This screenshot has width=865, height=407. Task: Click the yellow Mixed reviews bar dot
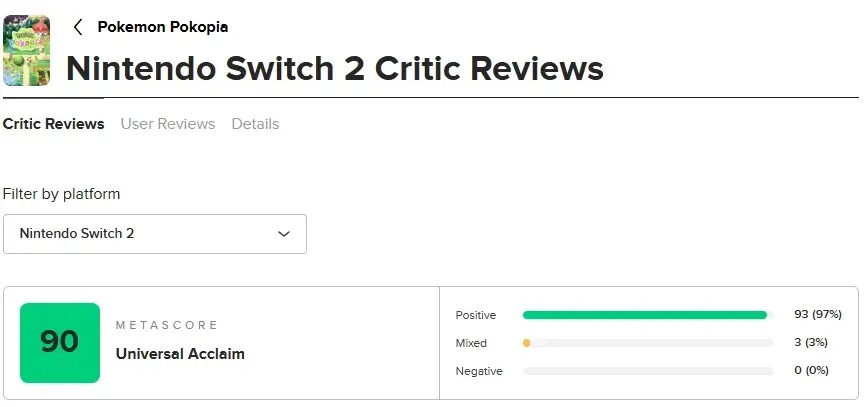click(x=526, y=343)
